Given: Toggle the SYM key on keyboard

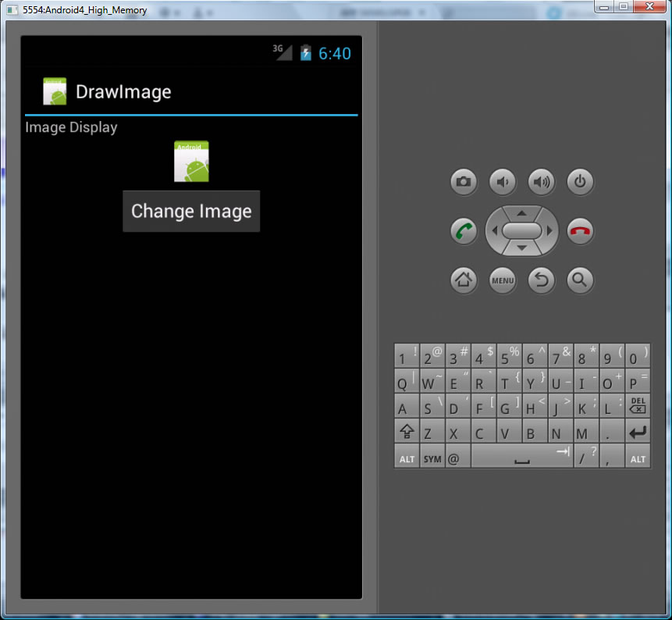Looking at the screenshot, I should (432, 458).
